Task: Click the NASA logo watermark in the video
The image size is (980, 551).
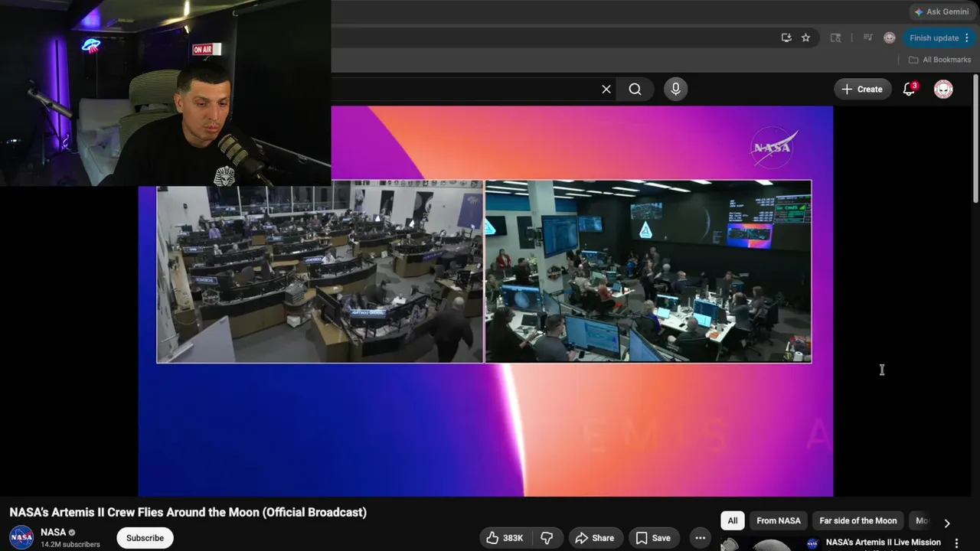Action: (x=773, y=147)
